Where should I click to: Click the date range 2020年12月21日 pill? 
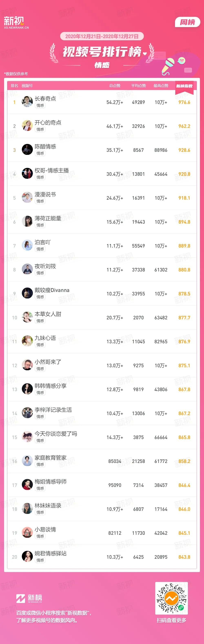[x=102, y=36]
